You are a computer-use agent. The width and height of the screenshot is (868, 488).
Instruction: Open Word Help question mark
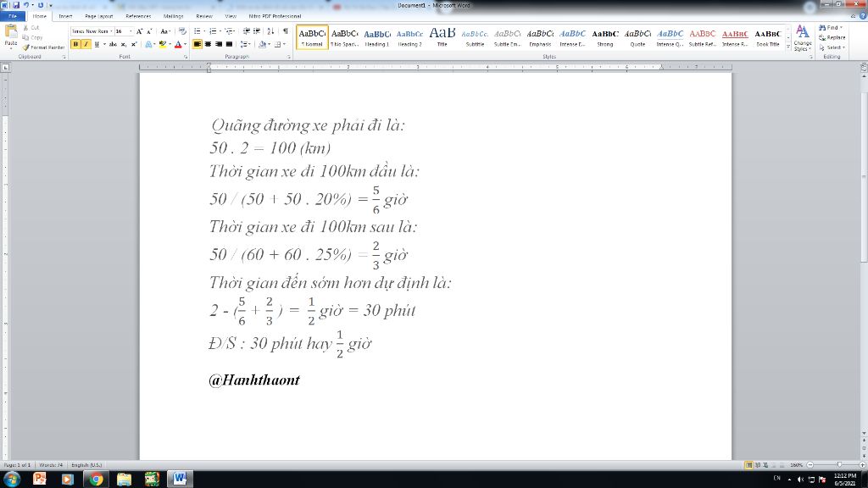tap(862, 16)
